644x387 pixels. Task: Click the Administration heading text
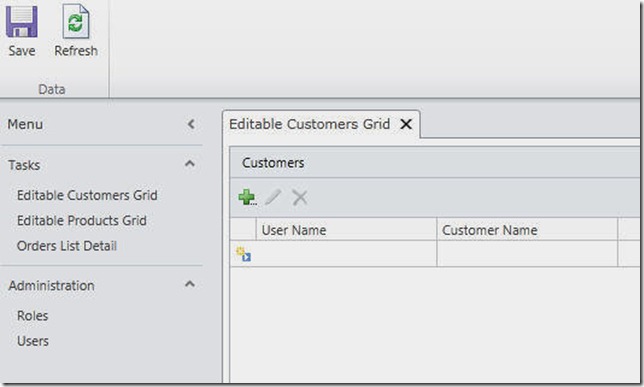click(x=52, y=286)
